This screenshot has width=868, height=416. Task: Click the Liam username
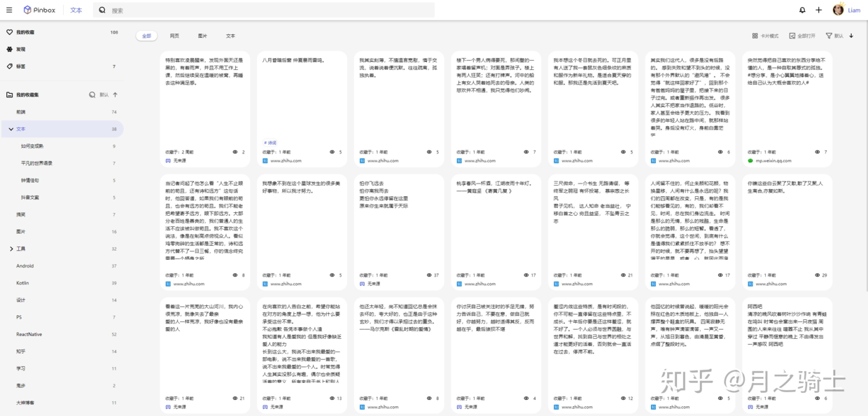point(854,10)
